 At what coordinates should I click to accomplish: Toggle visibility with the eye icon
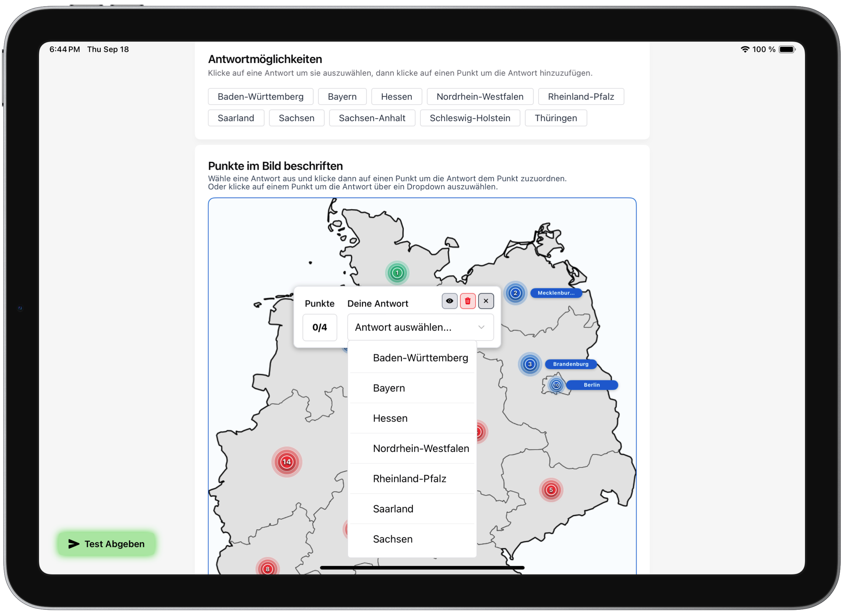[x=450, y=301]
